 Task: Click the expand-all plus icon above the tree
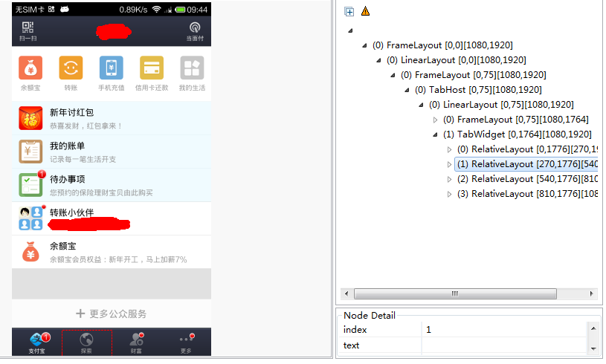pyautogui.click(x=349, y=12)
